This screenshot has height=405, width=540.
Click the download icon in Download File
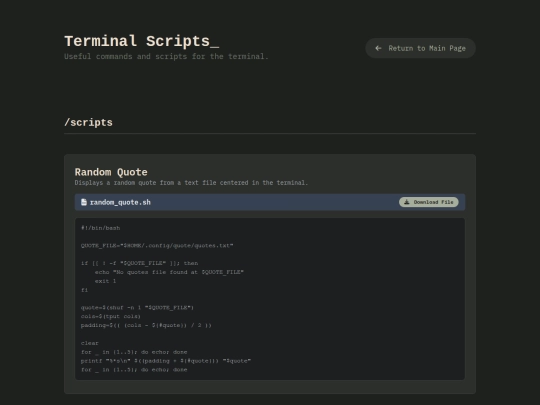[x=407, y=202]
